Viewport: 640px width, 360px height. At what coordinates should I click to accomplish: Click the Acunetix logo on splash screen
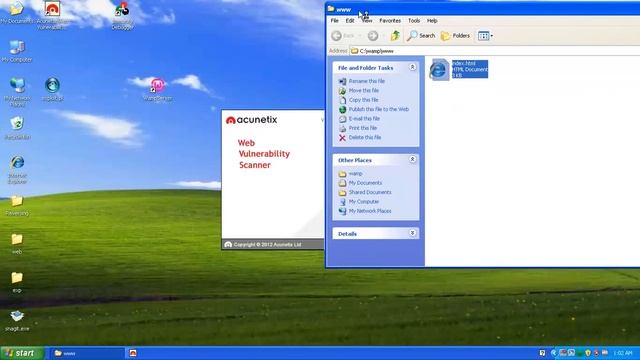coord(251,120)
